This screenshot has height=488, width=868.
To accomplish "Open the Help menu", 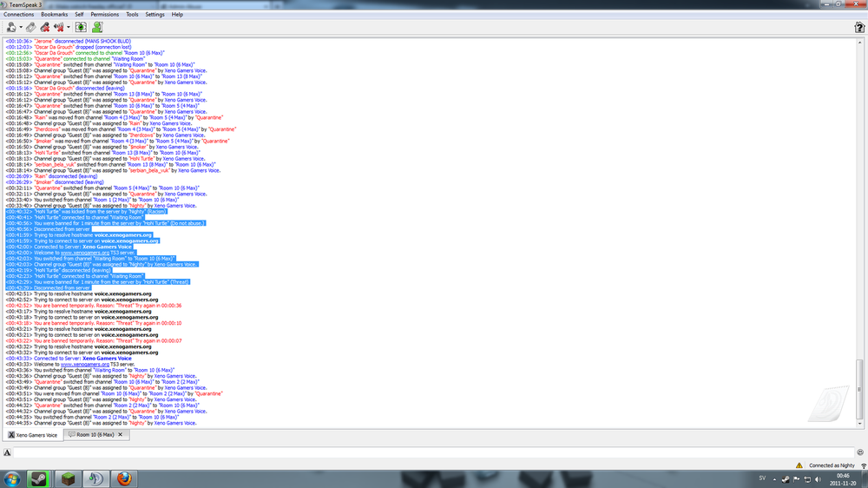I will click(x=177, y=15).
